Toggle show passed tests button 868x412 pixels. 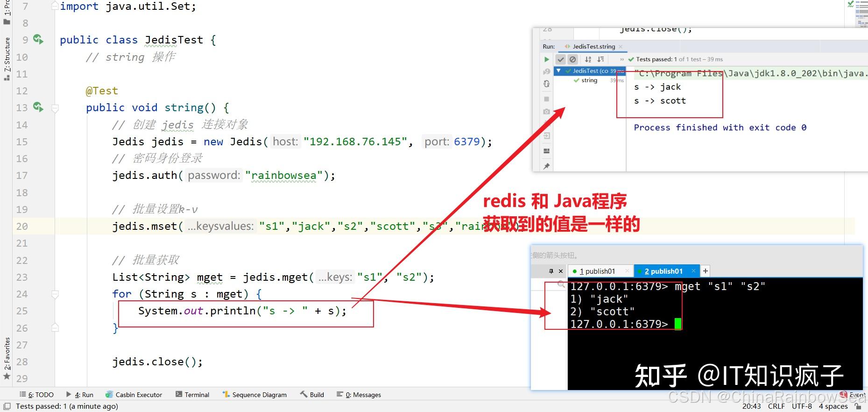click(561, 59)
